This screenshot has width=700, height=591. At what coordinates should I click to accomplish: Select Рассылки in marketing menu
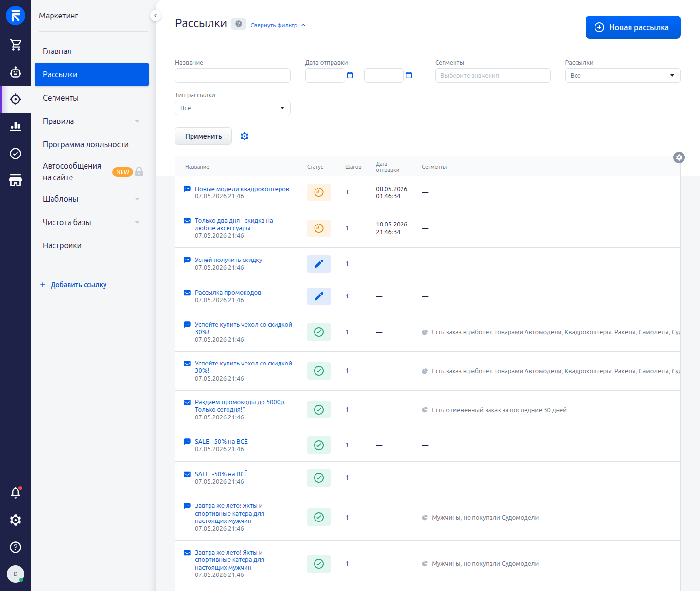point(92,74)
